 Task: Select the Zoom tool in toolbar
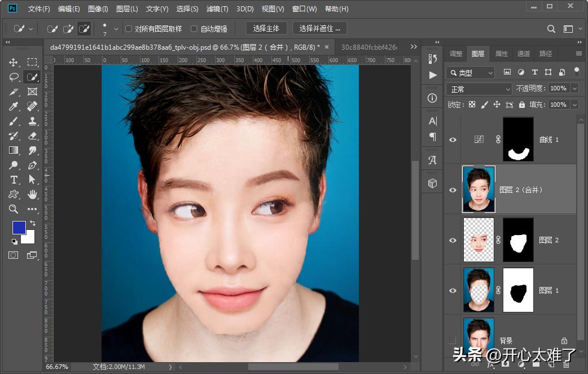(x=14, y=209)
